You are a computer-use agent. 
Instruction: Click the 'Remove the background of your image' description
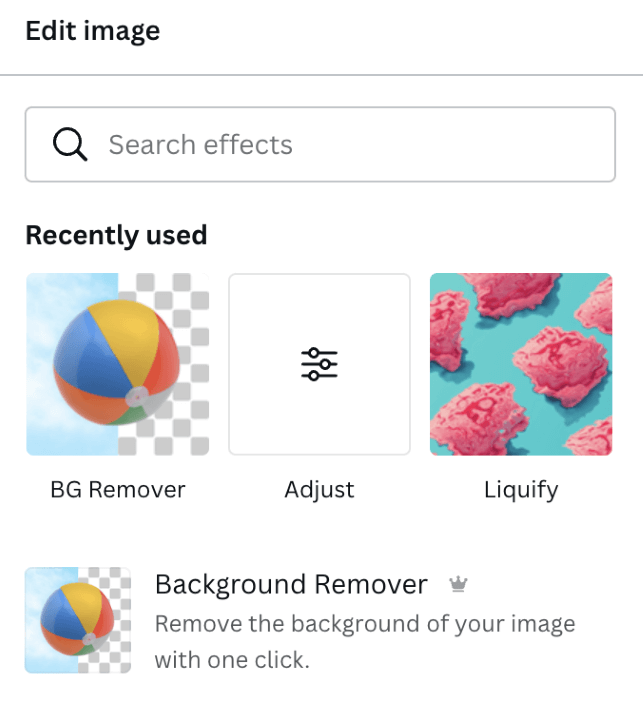(365, 624)
